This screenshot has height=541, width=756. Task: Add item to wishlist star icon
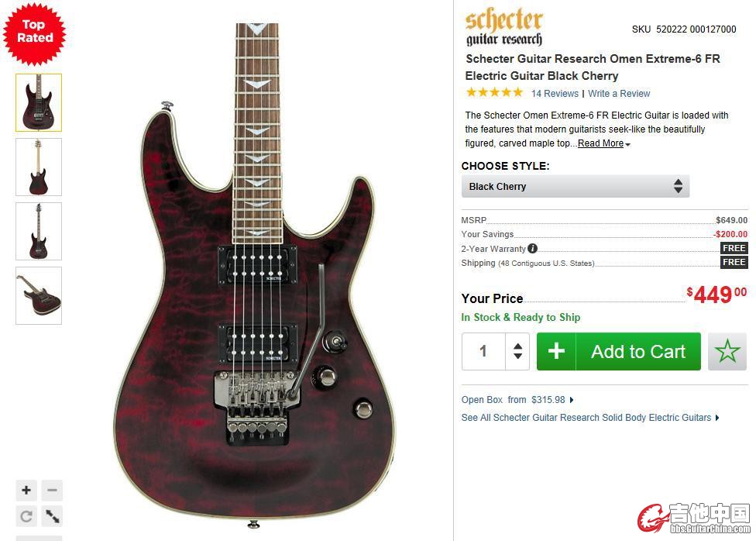727,351
